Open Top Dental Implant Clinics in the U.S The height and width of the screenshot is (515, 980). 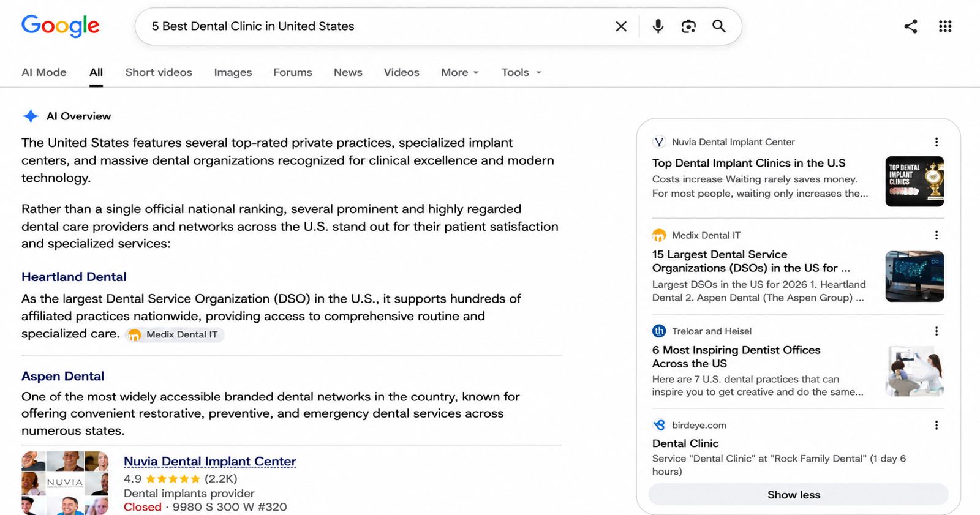(748, 163)
